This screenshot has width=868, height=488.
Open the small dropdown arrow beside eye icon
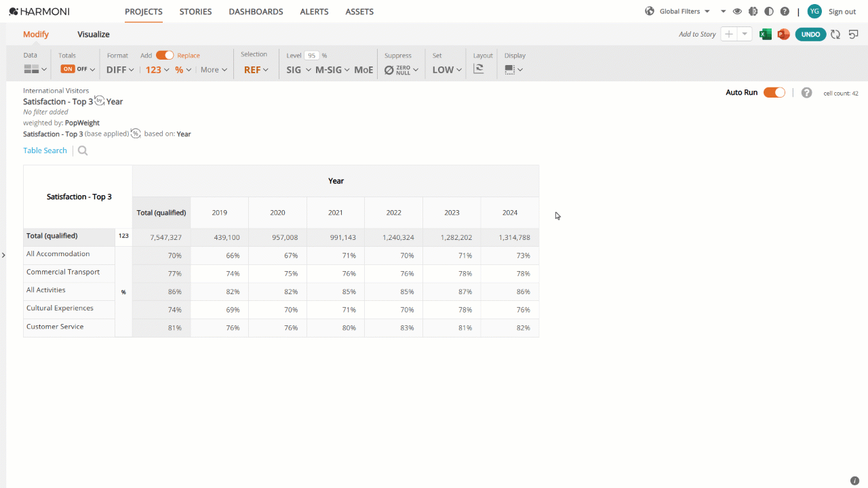pyautogui.click(x=723, y=12)
